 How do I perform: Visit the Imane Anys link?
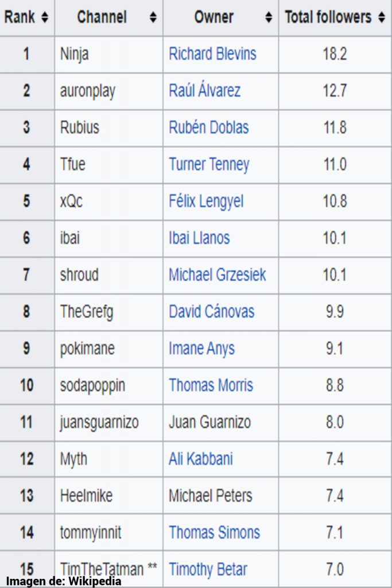(201, 349)
